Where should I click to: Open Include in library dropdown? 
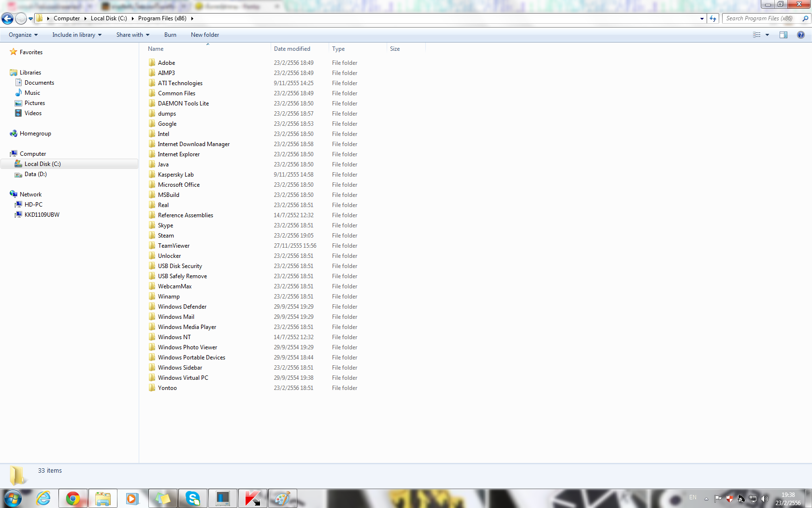point(77,35)
